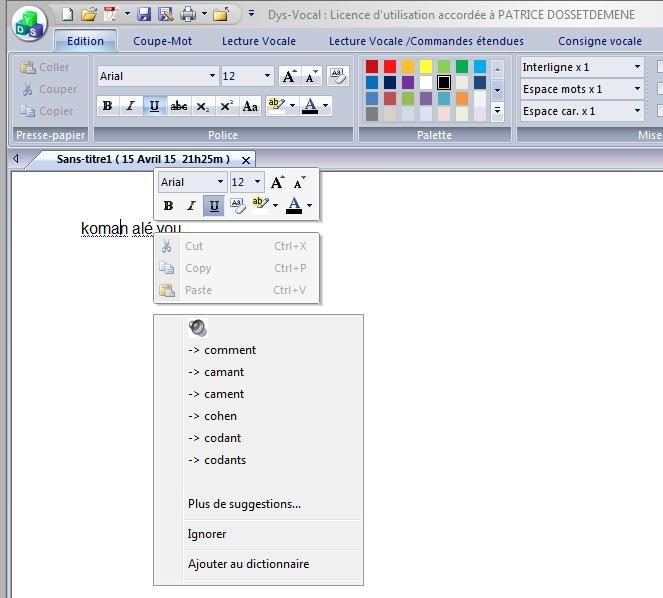Open a file with the folder icon
Image resolution: width=663 pixels, height=598 pixels.
(89, 15)
